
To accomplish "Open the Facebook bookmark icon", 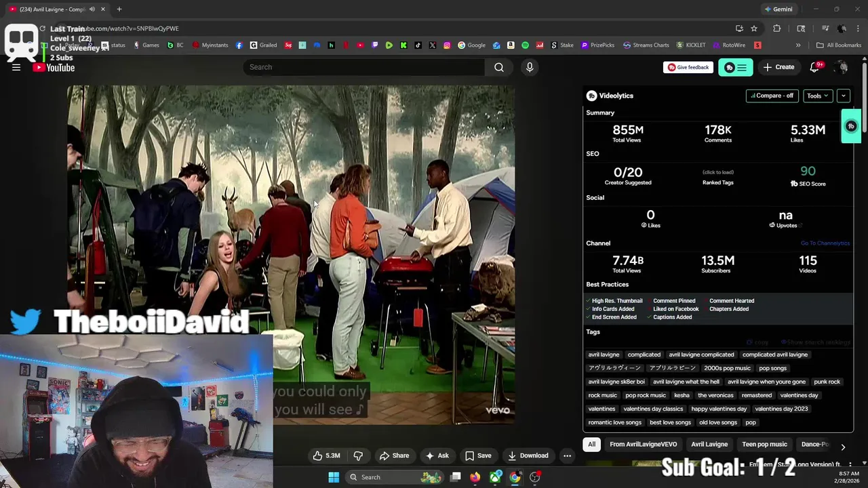I will tap(239, 45).
